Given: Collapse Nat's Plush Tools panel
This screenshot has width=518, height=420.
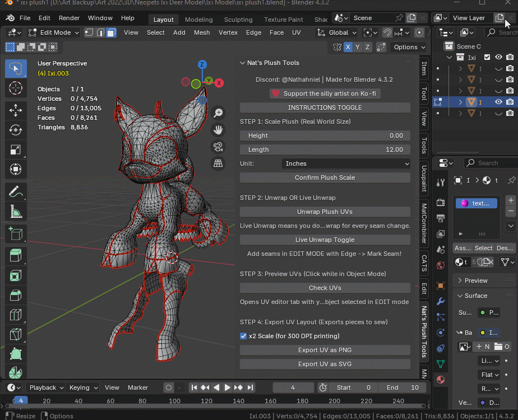Looking at the screenshot, I should [242, 63].
